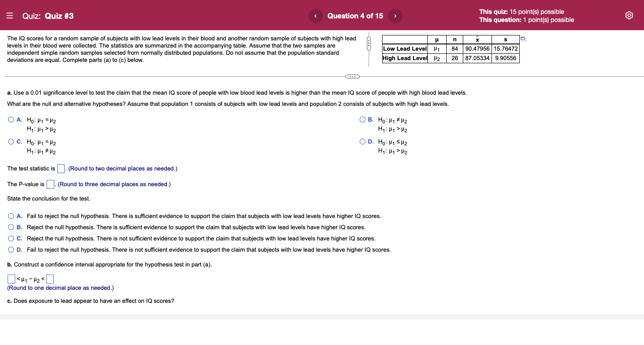644x345 pixels.
Task: Expand the ellipsis divider below the problem statement
Action: [x=352, y=76]
